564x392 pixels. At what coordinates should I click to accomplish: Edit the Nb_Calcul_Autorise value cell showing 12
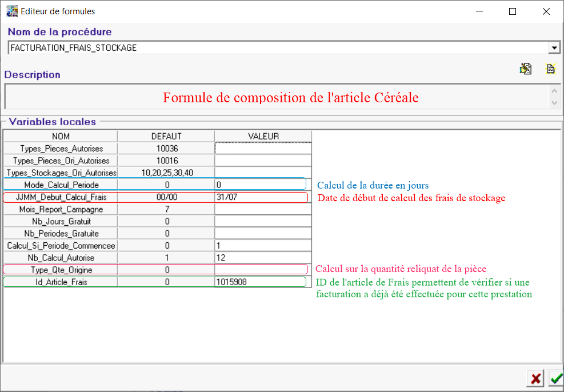pyautogui.click(x=263, y=258)
